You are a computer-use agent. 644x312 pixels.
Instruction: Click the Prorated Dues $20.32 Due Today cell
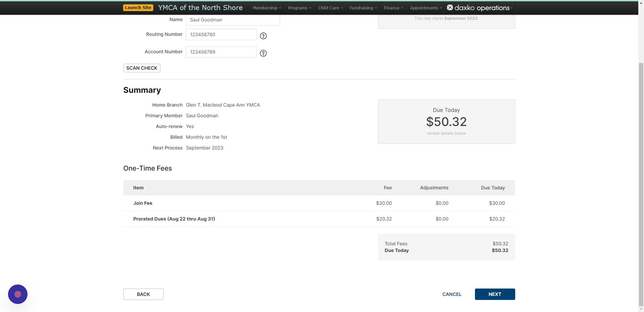(x=497, y=219)
